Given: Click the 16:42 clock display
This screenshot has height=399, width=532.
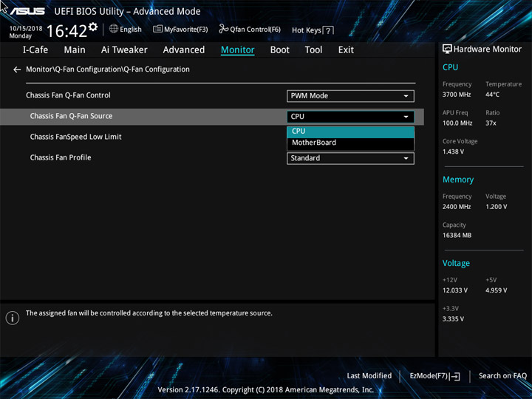Looking at the screenshot, I should click(66, 31).
